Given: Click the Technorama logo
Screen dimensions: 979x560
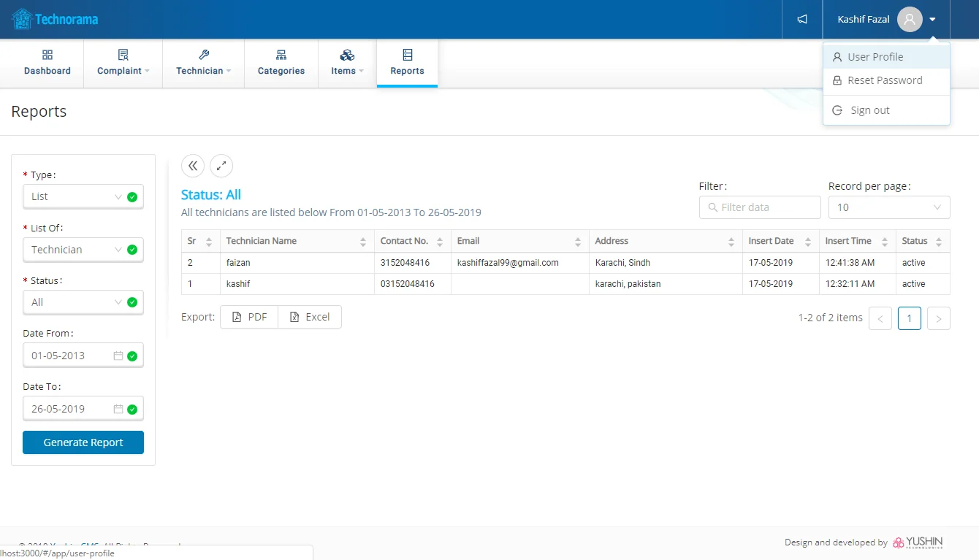Looking at the screenshot, I should tap(56, 19).
